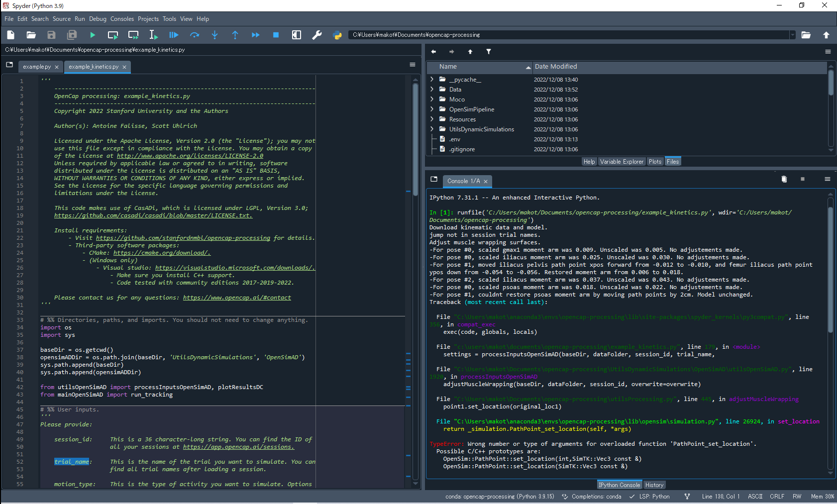Image resolution: width=837 pixels, height=504 pixels.
Task: Open the Consoles menu
Action: point(122,19)
